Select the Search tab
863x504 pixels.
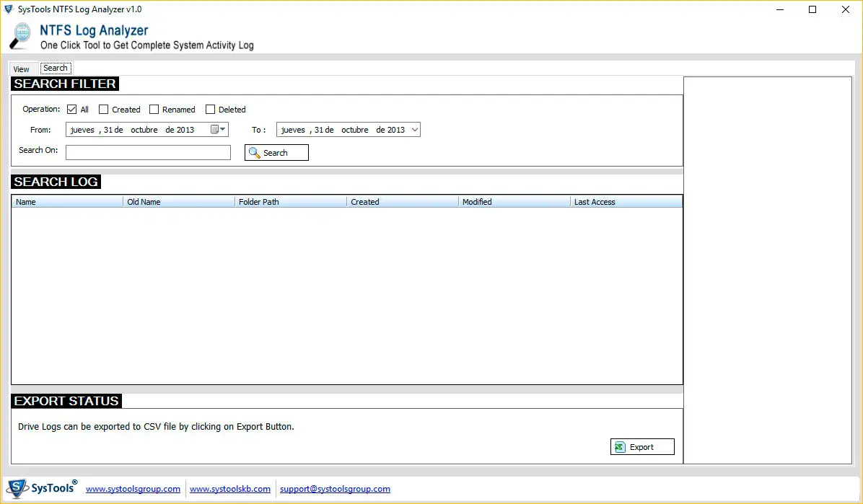click(x=56, y=68)
